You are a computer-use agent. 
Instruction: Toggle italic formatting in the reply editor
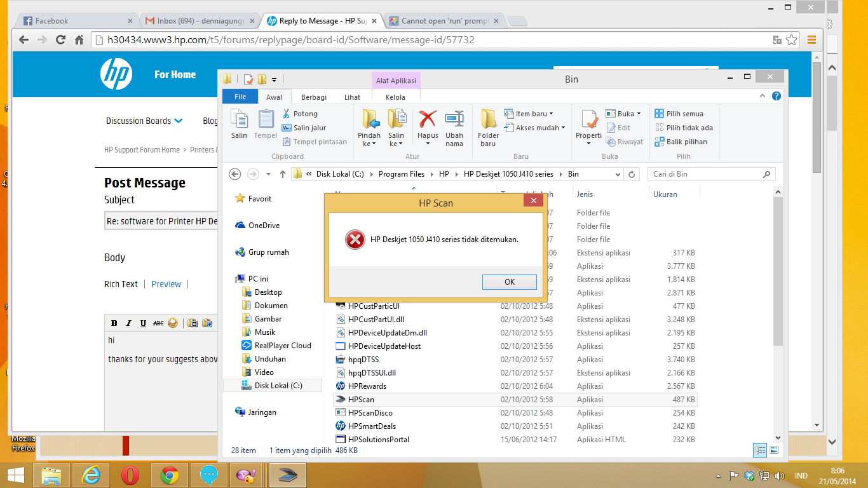pyautogui.click(x=128, y=323)
